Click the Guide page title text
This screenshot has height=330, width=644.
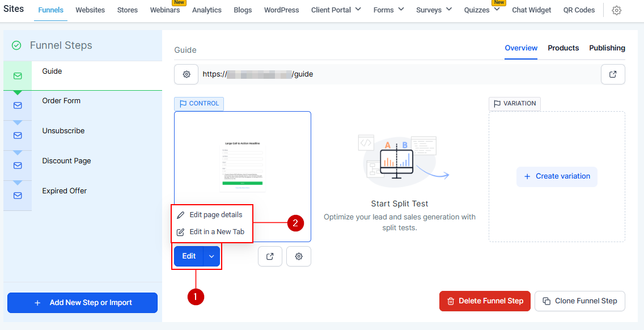[185, 50]
